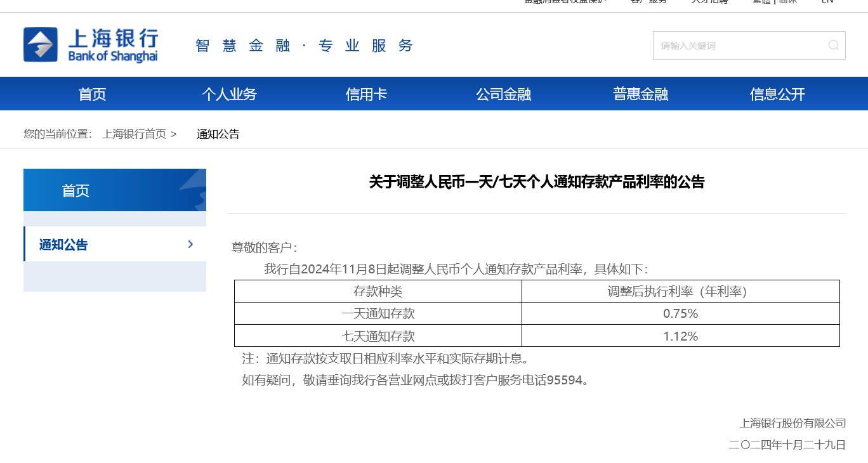Click the 尊敬的客户 greeting line
This screenshot has width=868, height=463.
[x=264, y=247]
